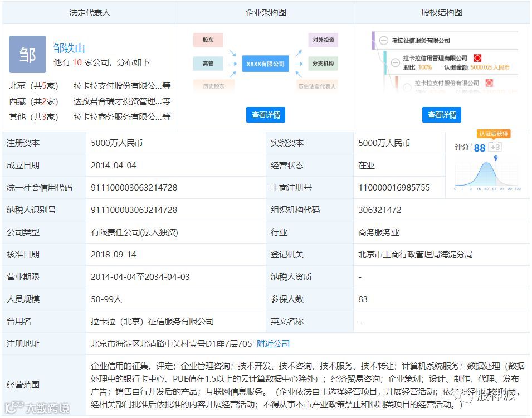Click the 其他（共3家） region label
The width and height of the screenshot is (532, 418).
pos(33,117)
